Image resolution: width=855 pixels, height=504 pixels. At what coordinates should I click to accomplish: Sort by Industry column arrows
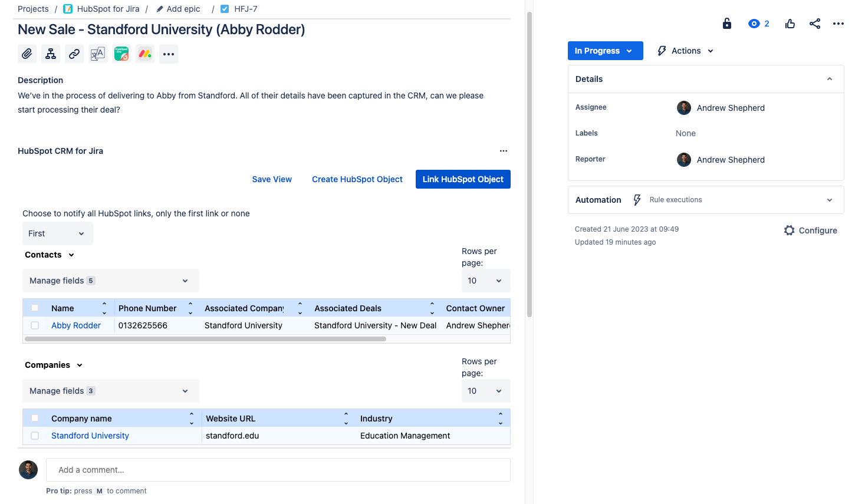(x=501, y=419)
